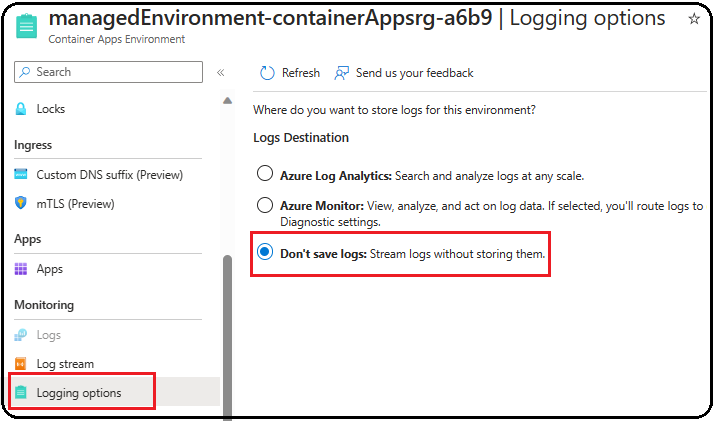Click the Logging options clipboard icon
Image resolution: width=714 pixels, height=421 pixels.
[x=21, y=392]
